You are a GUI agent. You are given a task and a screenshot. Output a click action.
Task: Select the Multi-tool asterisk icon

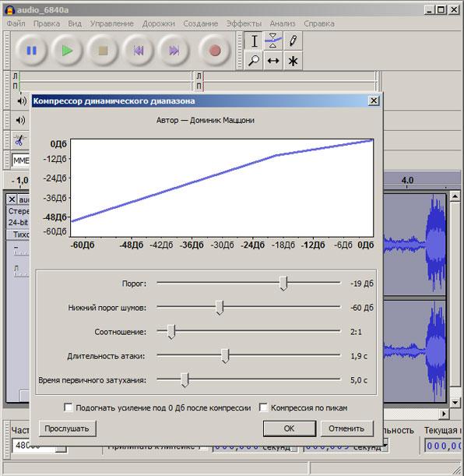click(293, 61)
